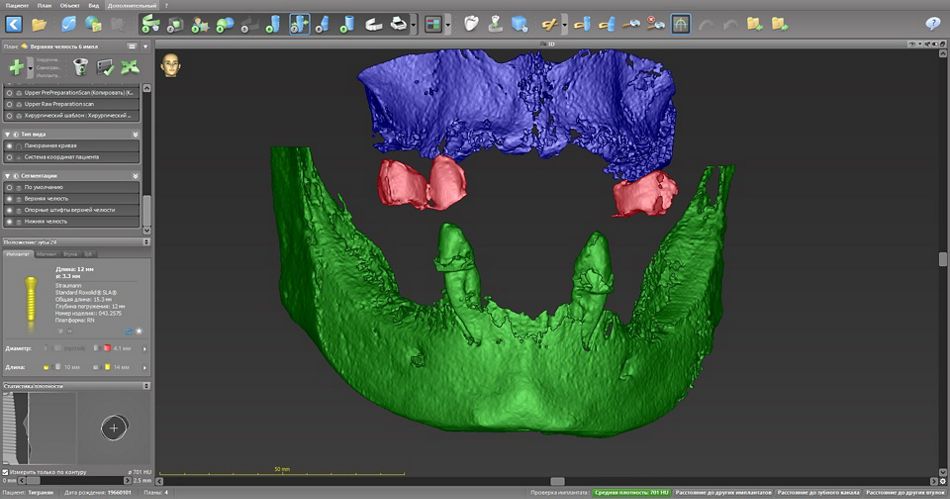Select the blue cube volume icon
This screenshot has height=499, width=950.
[520, 24]
